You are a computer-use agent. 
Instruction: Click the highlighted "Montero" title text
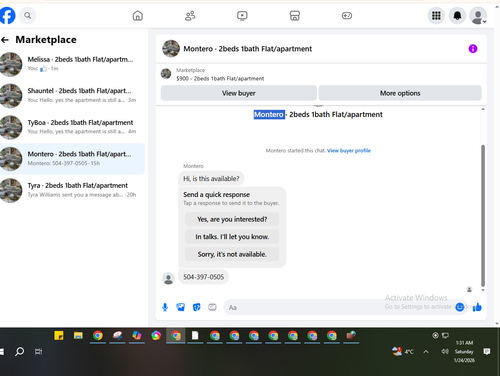tap(269, 115)
